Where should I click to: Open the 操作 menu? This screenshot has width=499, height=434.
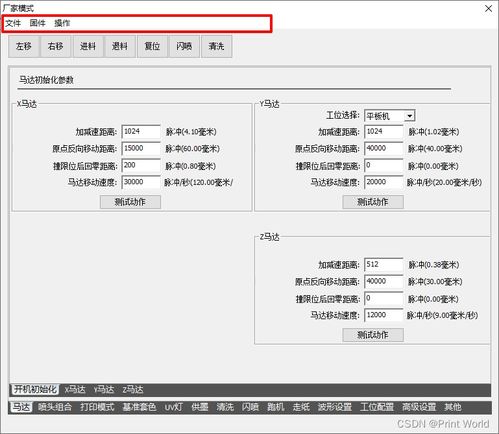tap(62, 23)
